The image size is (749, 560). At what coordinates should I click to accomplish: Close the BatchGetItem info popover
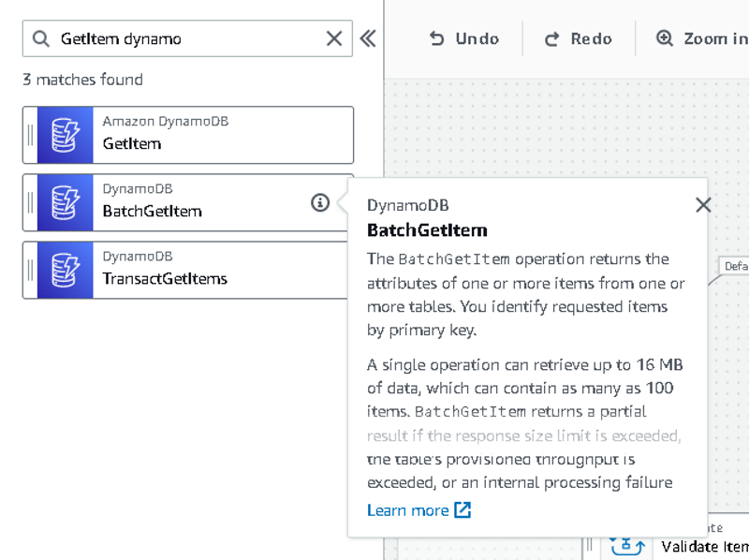click(x=703, y=205)
